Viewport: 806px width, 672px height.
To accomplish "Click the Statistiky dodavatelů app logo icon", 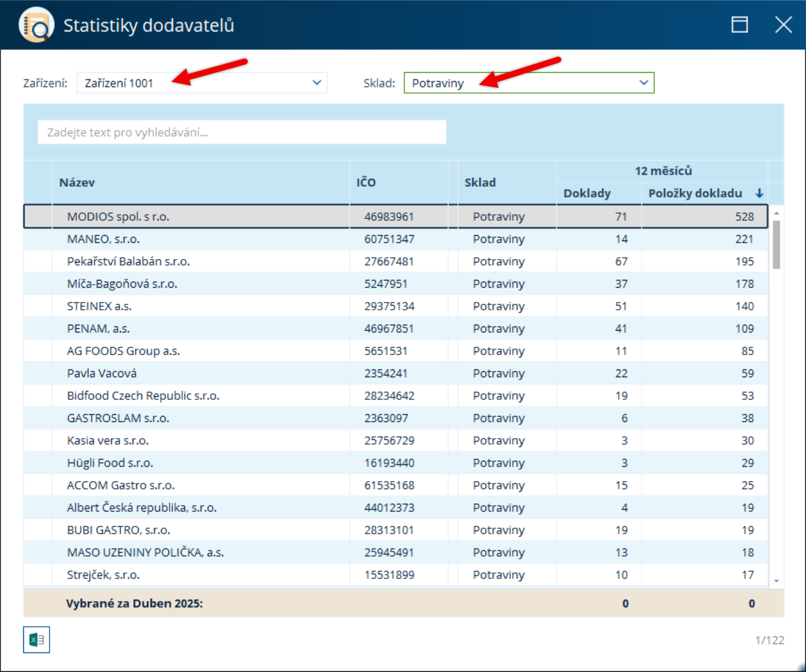I will (36, 25).
